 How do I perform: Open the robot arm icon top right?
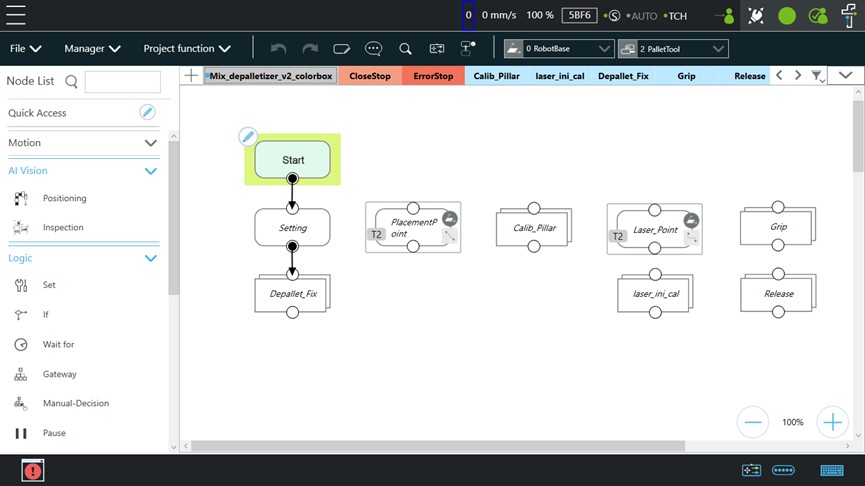(849, 15)
